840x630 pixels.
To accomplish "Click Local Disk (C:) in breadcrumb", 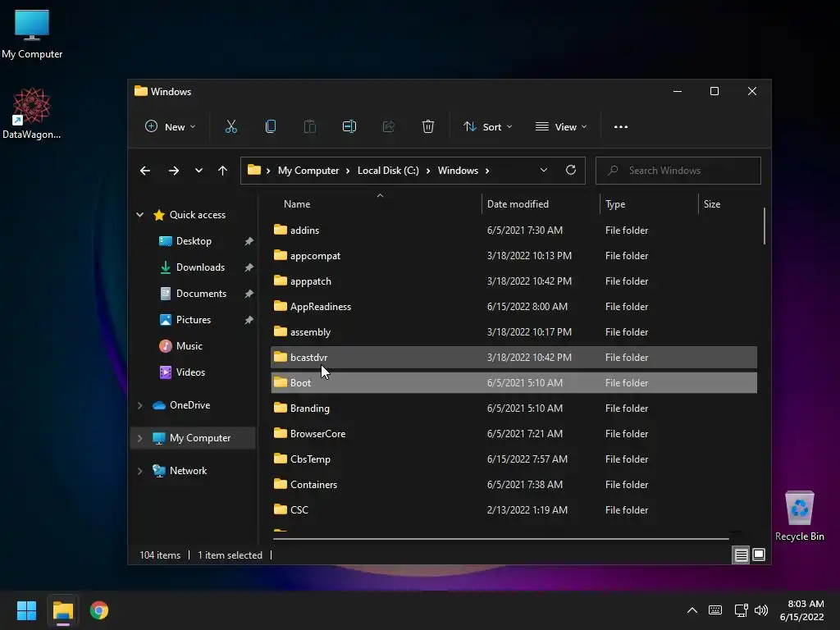I will coord(388,171).
